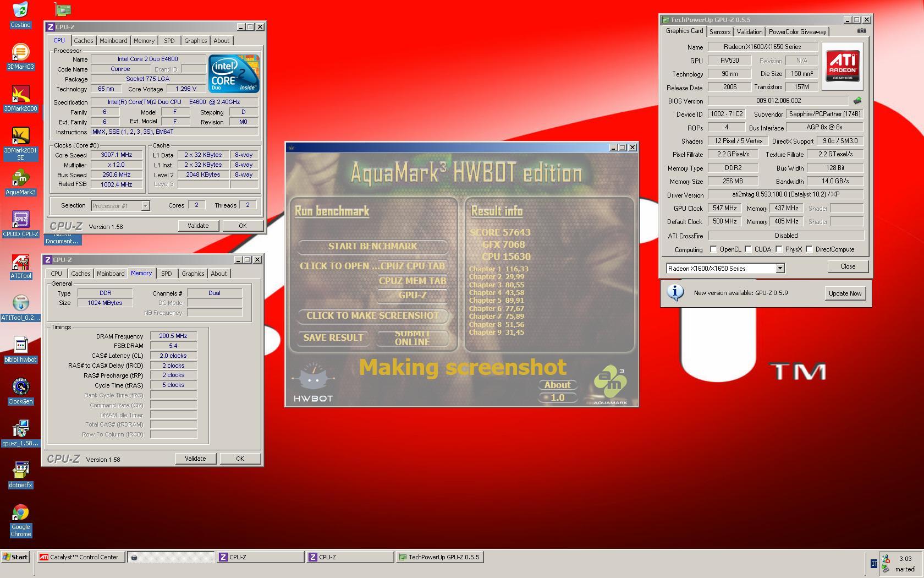Open AquaMark3 desktop shortcut

(x=20, y=183)
